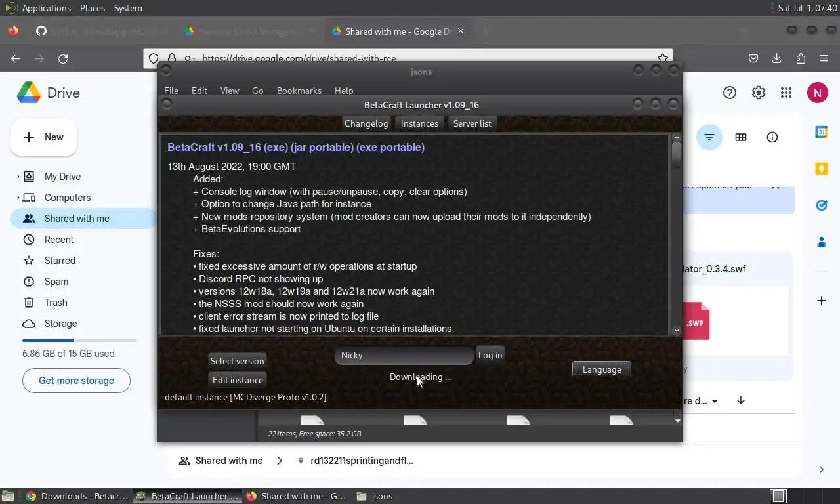Click the Edit instance button

click(x=238, y=380)
